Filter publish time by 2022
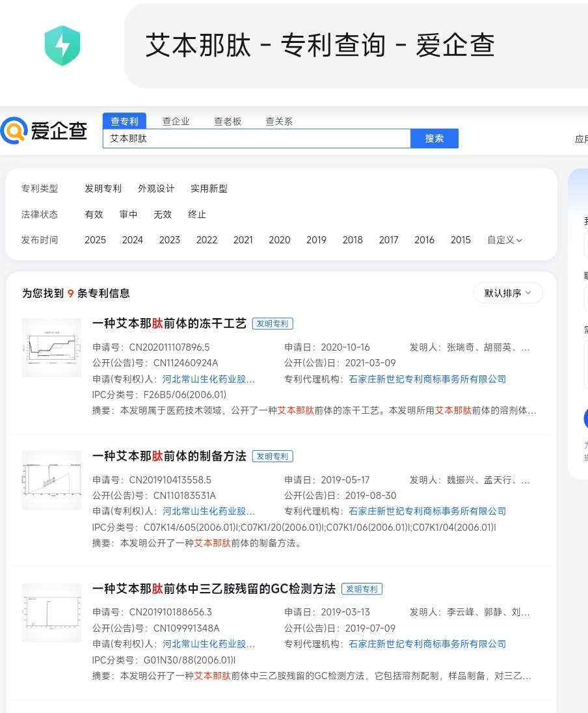The width and height of the screenshot is (588, 713). pyautogui.click(x=207, y=239)
